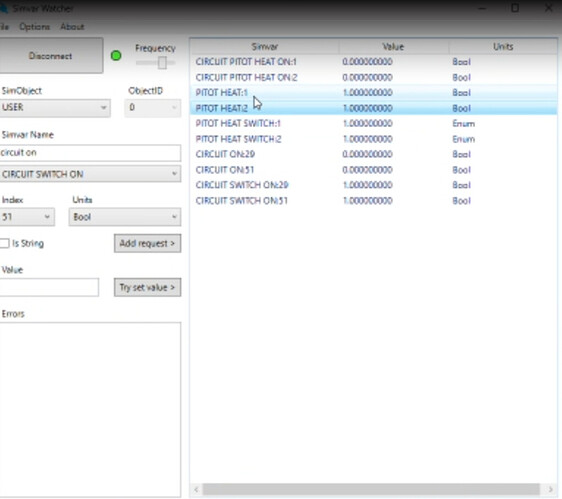The image size is (562, 499).
Task: Click the Frequency slider handle
Action: coord(162,63)
